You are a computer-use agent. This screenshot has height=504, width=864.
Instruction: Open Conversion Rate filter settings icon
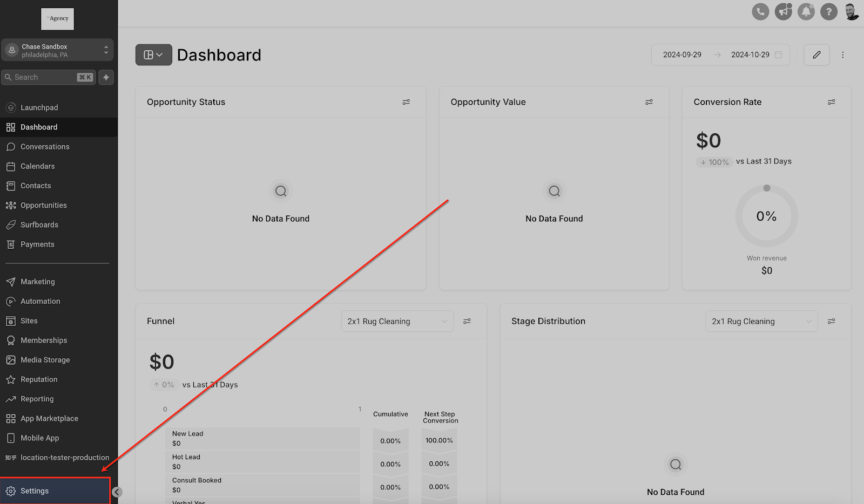pos(832,102)
